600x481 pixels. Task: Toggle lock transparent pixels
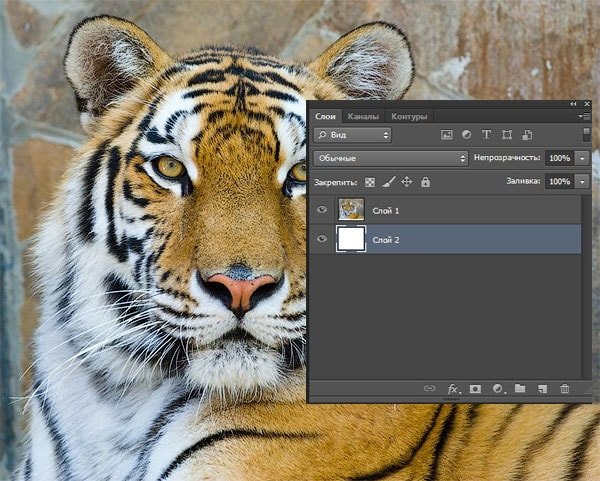(371, 182)
